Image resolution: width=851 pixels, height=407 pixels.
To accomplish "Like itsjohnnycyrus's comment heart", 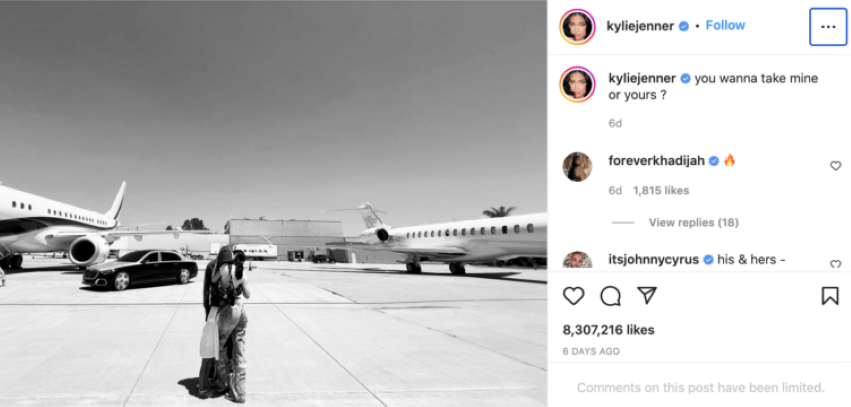I will click(x=836, y=264).
